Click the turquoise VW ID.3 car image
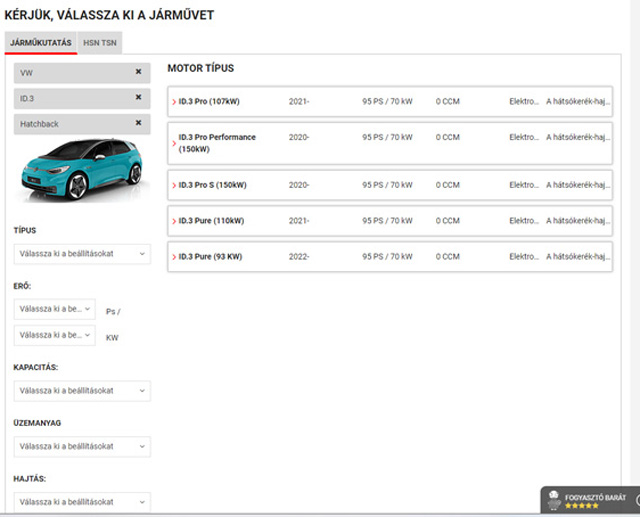This screenshot has height=517, width=640. [82, 169]
